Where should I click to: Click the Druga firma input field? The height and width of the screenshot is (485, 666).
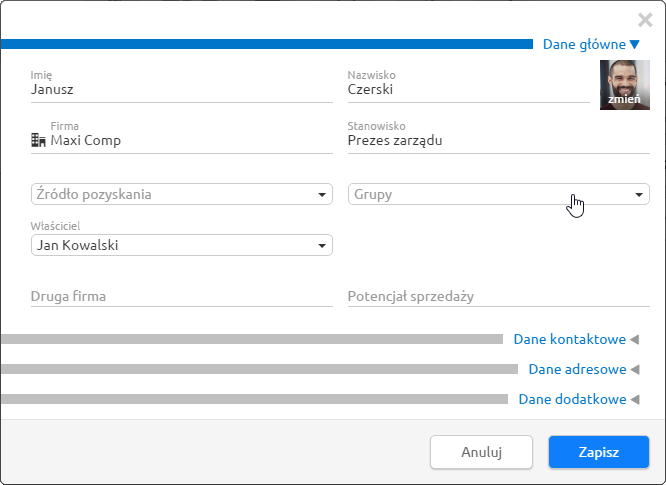pos(182,296)
